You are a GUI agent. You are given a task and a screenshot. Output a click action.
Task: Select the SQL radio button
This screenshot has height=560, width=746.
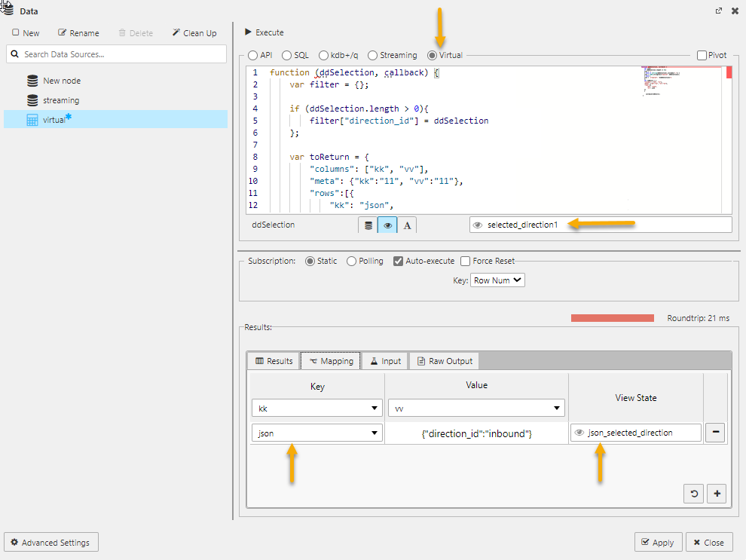(286, 55)
